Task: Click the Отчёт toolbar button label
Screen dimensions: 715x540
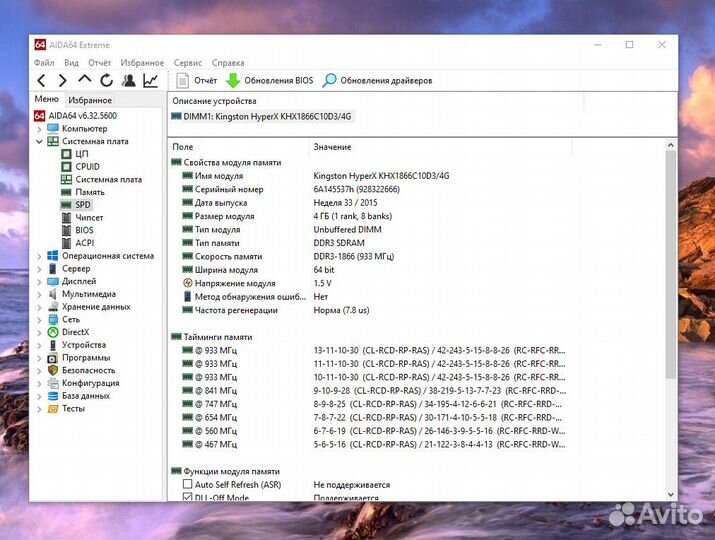Action: tap(206, 80)
